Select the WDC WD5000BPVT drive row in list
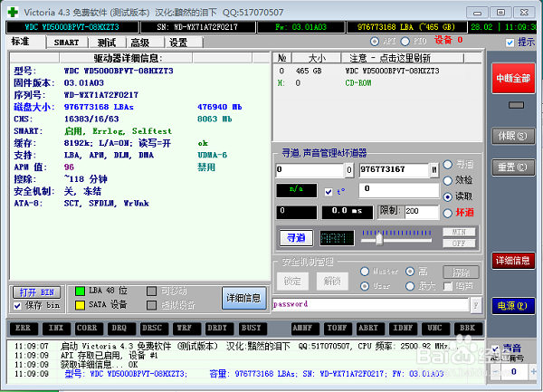Viewport: 543px width, 392px height. pos(395,70)
